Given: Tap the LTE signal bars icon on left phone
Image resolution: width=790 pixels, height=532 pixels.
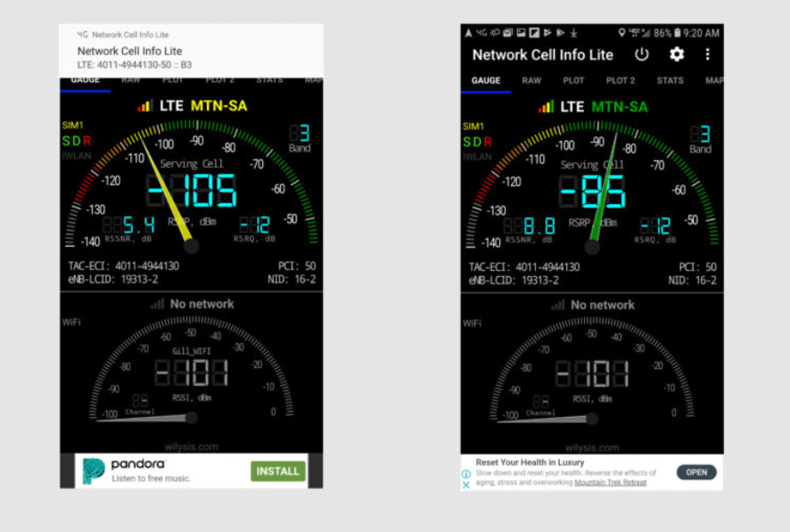Looking at the screenshot, I should [x=144, y=106].
